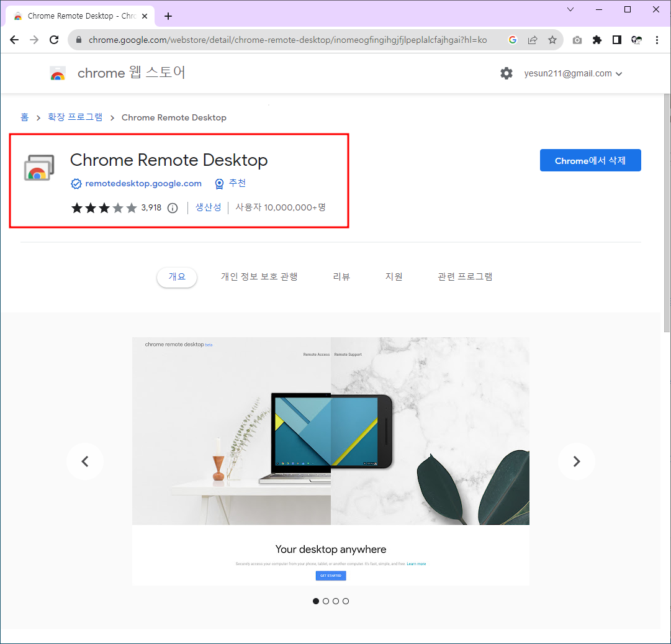This screenshot has width=671, height=644.
Task: Open a new tab with the plus button
Action: click(x=168, y=16)
